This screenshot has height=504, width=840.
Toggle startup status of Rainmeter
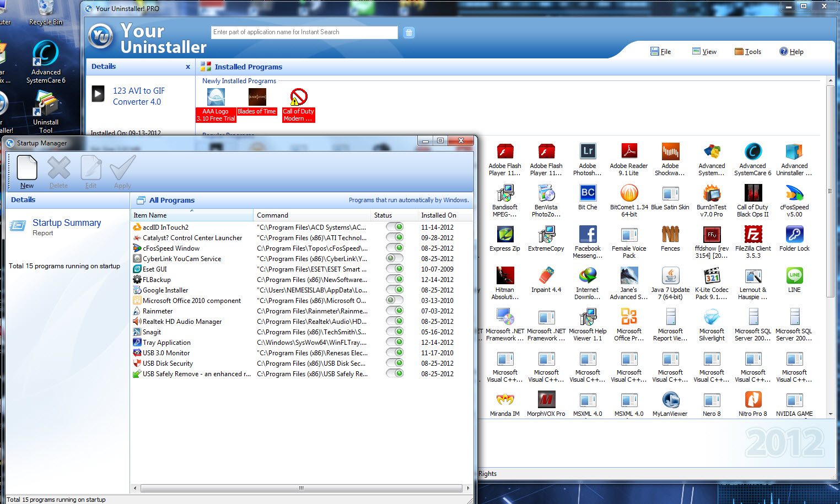pyautogui.click(x=395, y=311)
